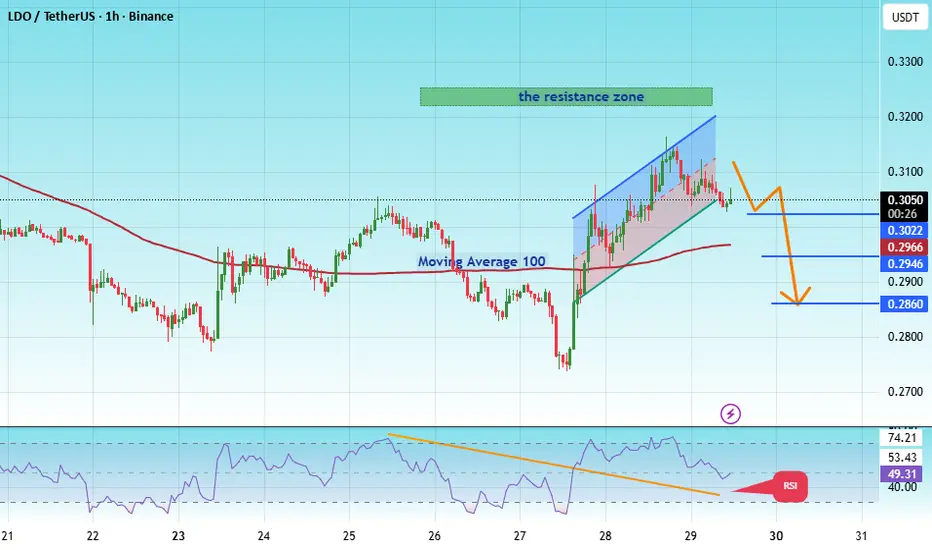The image size is (932, 550).
Task: Open the USDT currency selector
Action: click(x=905, y=17)
